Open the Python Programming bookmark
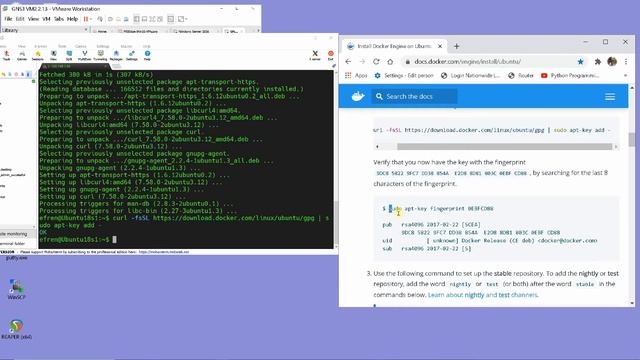The width and height of the screenshot is (640, 360). click(570, 76)
